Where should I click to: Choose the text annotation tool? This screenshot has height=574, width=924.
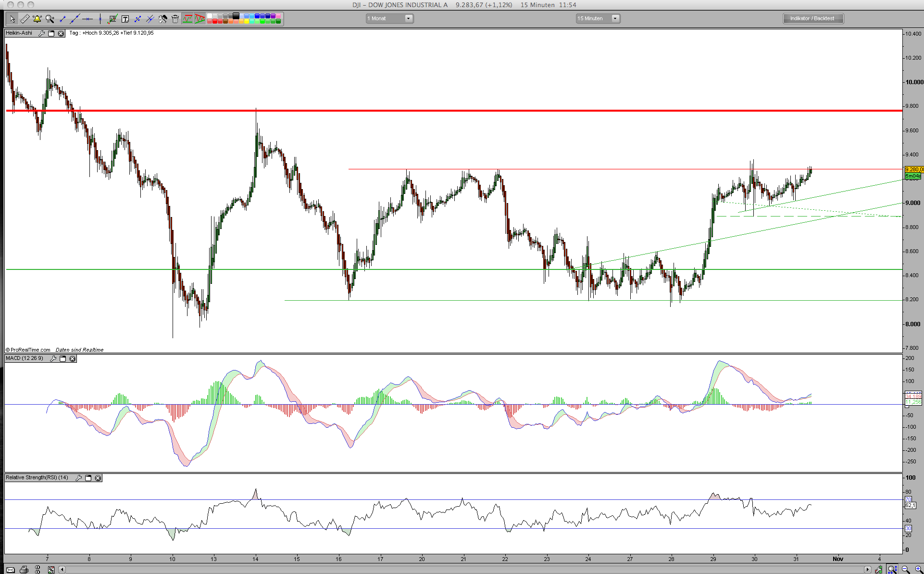[x=125, y=19]
